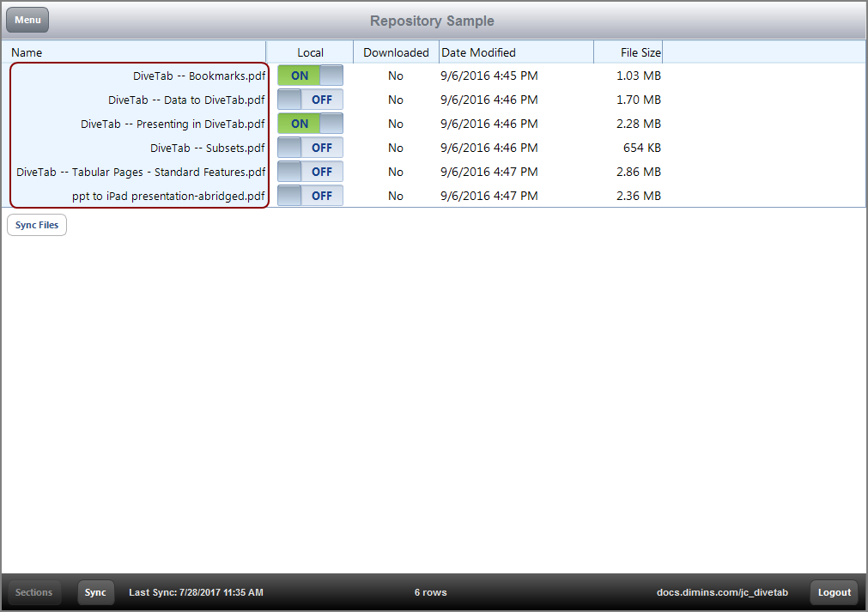868x612 pixels.
Task: Sort by the Name column header
Action: coord(134,52)
